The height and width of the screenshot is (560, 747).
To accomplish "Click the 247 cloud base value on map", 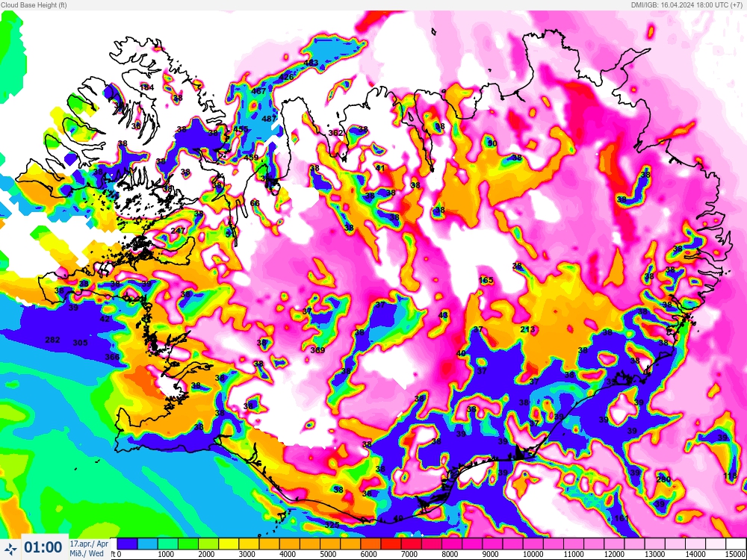I will [178, 231].
